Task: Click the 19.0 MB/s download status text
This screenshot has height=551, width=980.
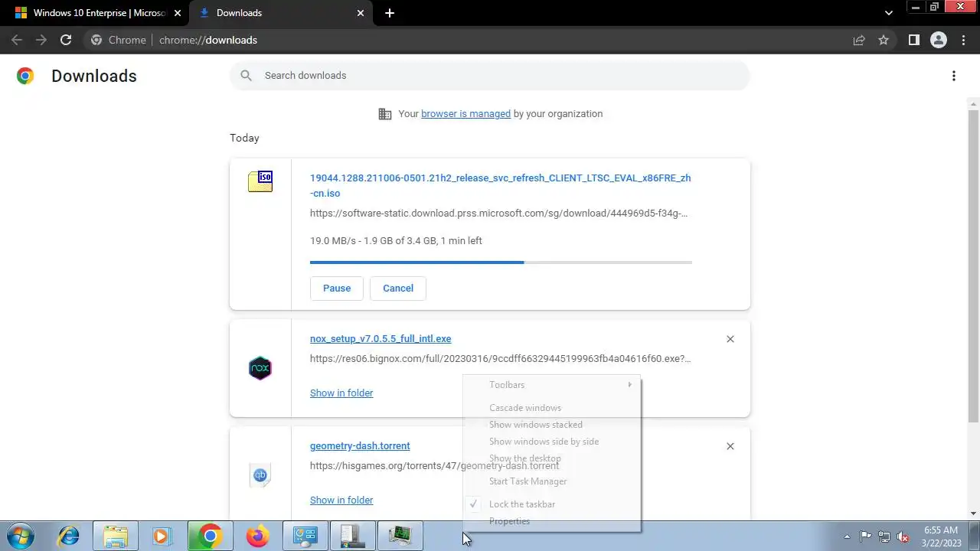Action: (396, 241)
